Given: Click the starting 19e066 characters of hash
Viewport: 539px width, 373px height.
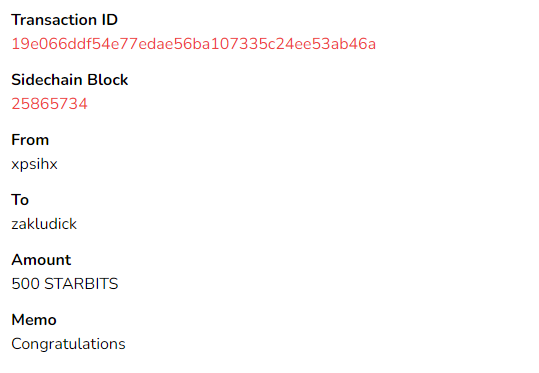Looking at the screenshot, I should pyautogui.click(x=39, y=44).
